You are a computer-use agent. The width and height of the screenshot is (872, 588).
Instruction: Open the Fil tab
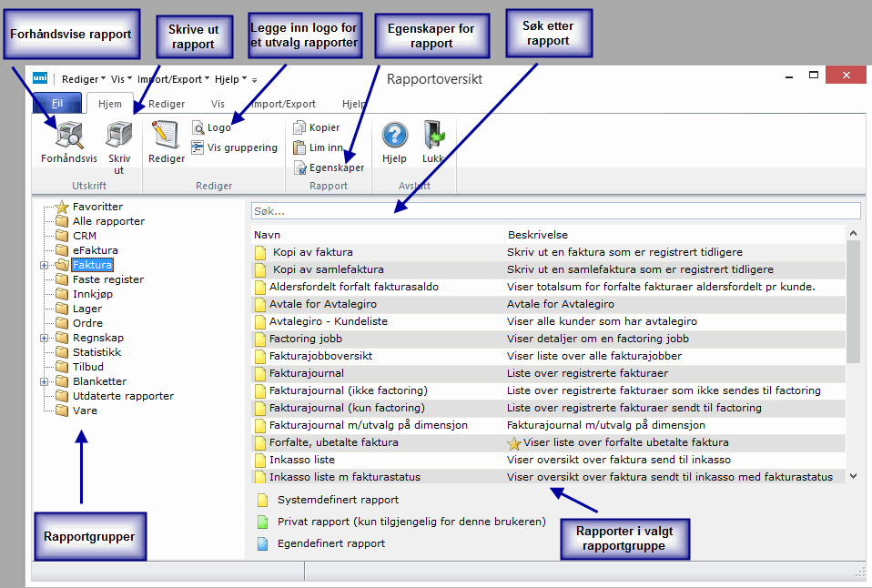point(56,104)
